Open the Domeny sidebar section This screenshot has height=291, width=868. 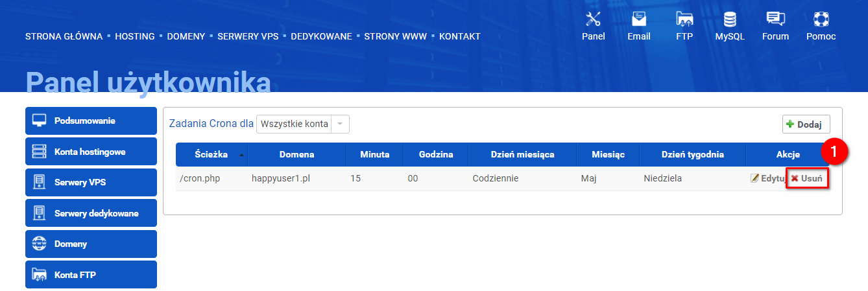point(91,244)
